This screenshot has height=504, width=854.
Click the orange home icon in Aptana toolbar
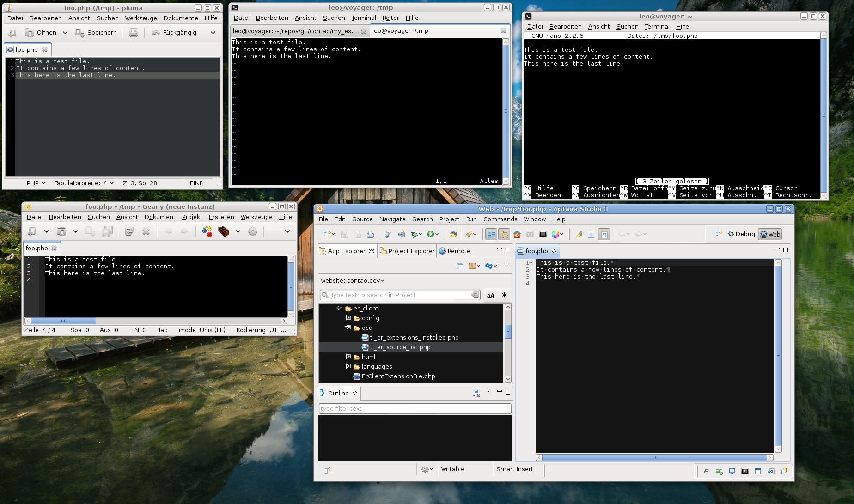point(517,234)
